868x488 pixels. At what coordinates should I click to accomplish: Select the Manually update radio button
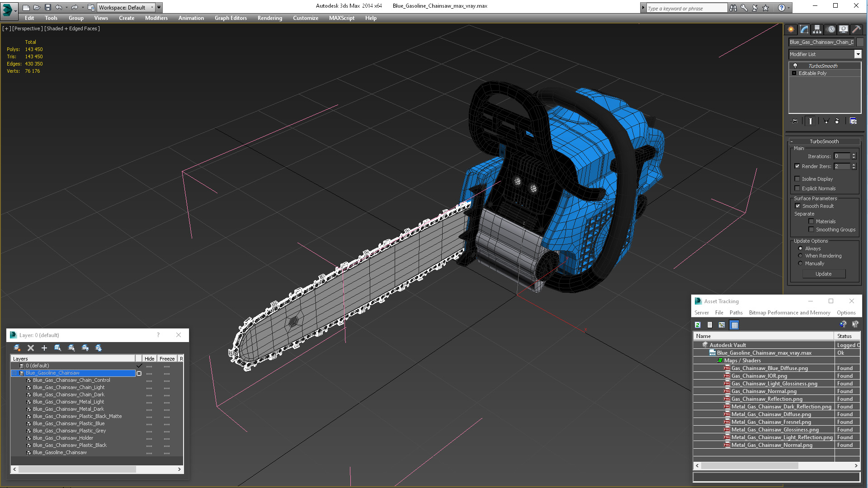pos(801,263)
